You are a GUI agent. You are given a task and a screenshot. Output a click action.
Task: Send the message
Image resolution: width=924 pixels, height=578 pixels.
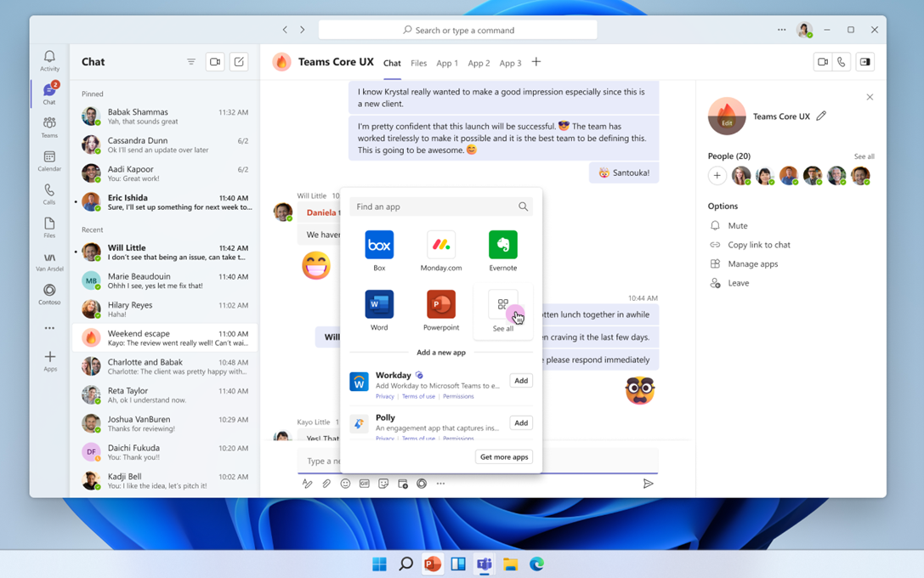[x=648, y=484]
